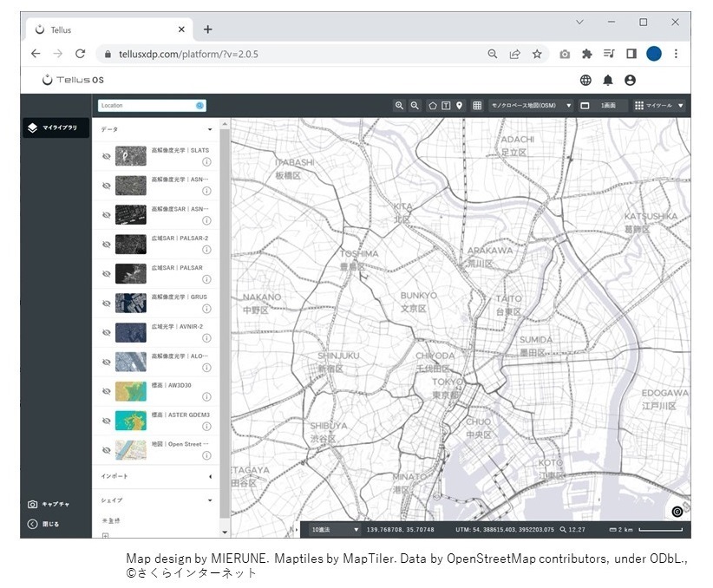The height and width of the screenshot is (588, 713).
Task: Click the map zoom-out magnifier icon
Action: pos(415,106)
